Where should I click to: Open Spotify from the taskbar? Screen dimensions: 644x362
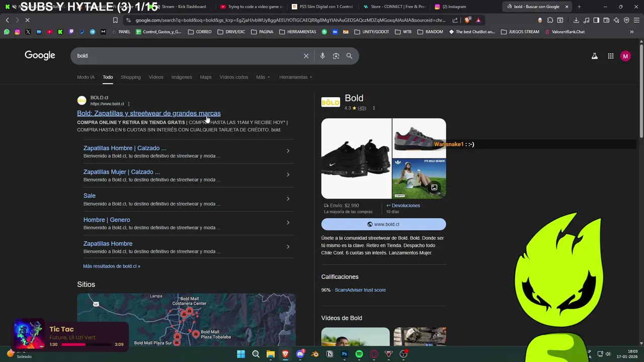click(359, 354)
